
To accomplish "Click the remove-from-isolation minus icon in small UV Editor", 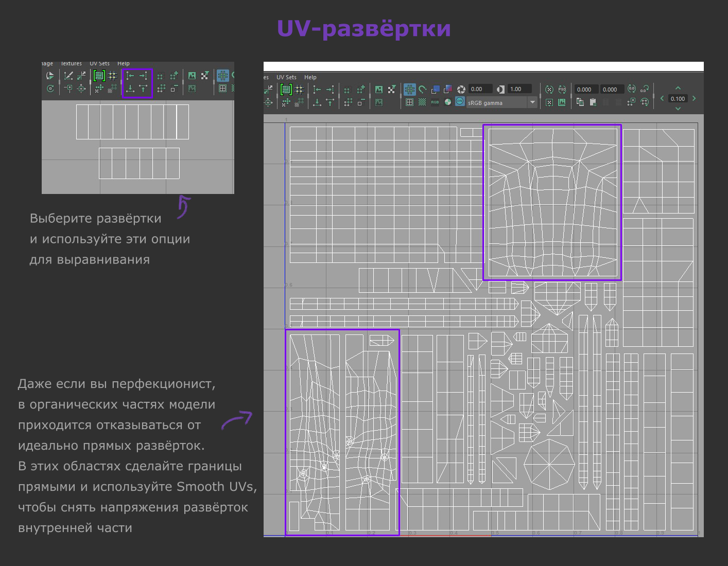I will [x=174, y=89].
